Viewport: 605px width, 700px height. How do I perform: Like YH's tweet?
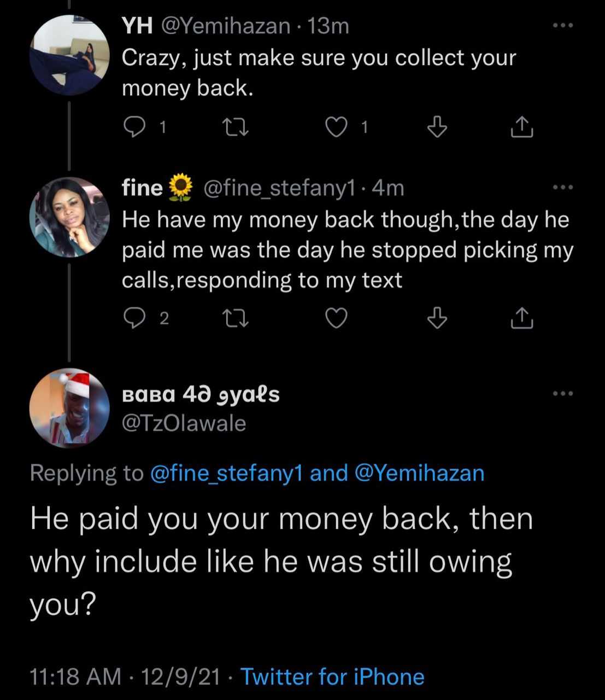337,127
